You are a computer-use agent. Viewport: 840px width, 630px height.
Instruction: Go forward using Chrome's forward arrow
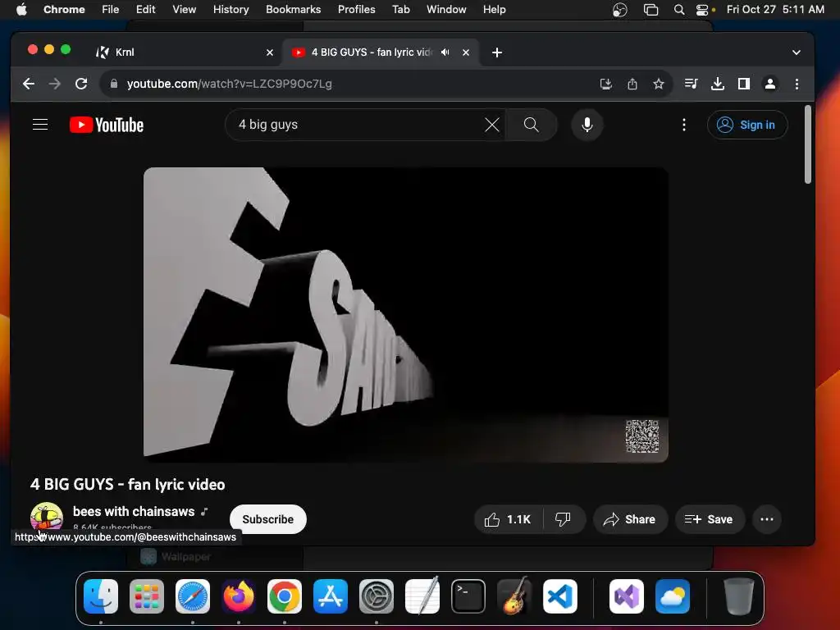(x=55, y=84)
